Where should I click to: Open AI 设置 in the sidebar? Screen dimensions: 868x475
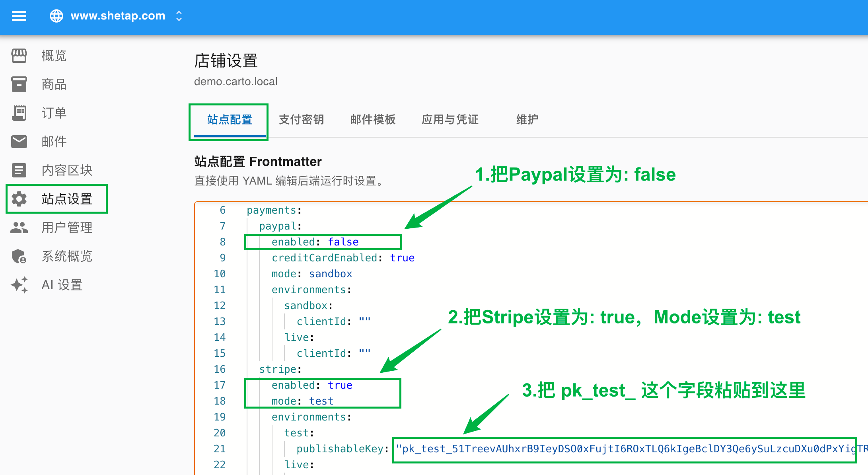(x=62, y=285)
